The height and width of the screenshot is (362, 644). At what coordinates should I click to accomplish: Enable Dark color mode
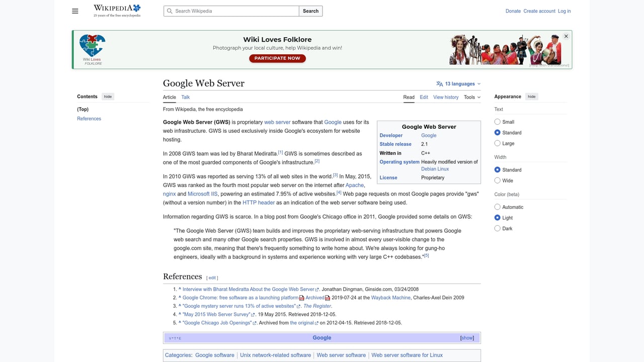tap(497, 228)
